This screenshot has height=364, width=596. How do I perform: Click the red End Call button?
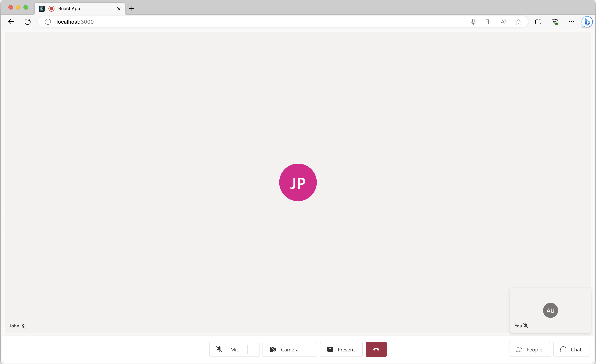tap(376, 349)
